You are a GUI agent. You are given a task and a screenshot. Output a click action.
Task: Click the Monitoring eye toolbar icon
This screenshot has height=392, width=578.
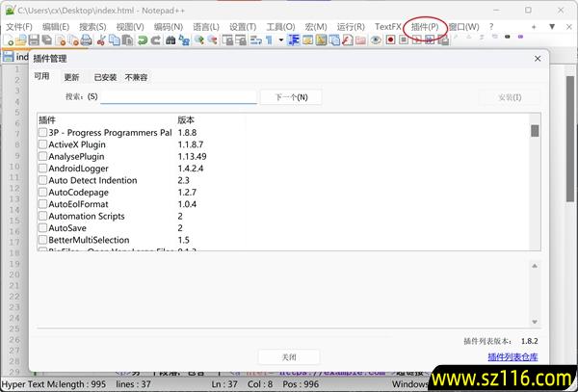376,39
